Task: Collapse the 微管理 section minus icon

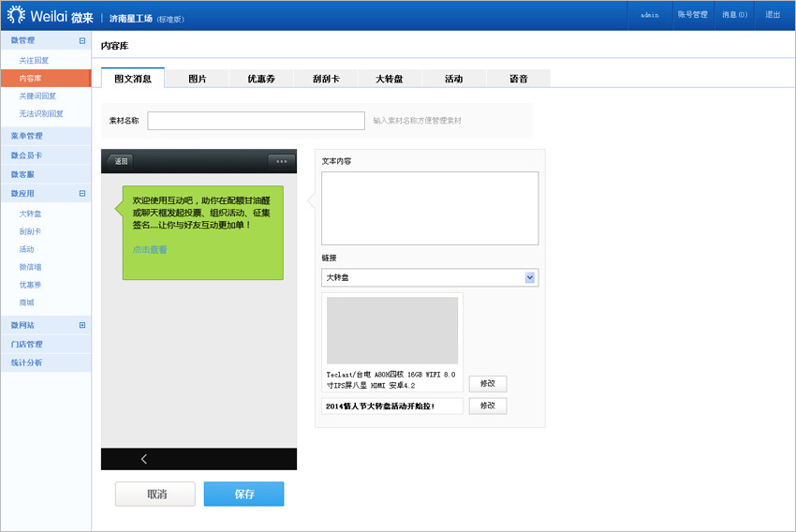Action: (x=82, y=41)
